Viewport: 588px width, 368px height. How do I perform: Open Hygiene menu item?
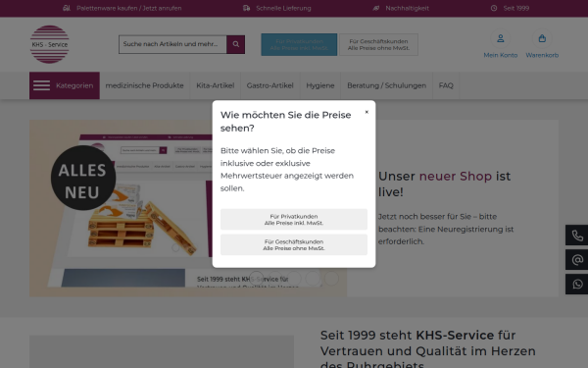click(x=319, y=85)
